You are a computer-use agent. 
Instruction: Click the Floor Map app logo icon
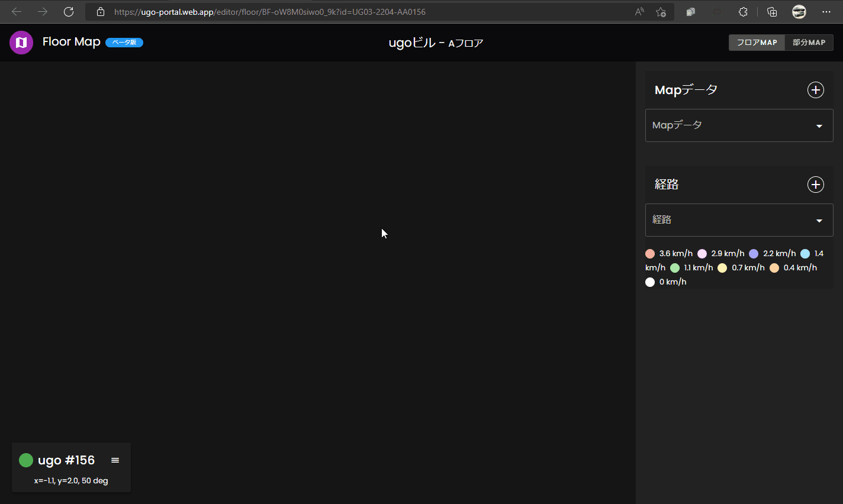pyautogui.click(x=21, y=42)
